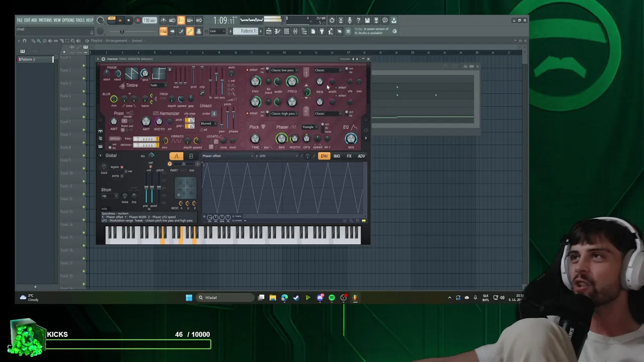Open the Phaser Triangle type dropdown
The height and width of the screenshot is (362, 644).
click(309, 127)
